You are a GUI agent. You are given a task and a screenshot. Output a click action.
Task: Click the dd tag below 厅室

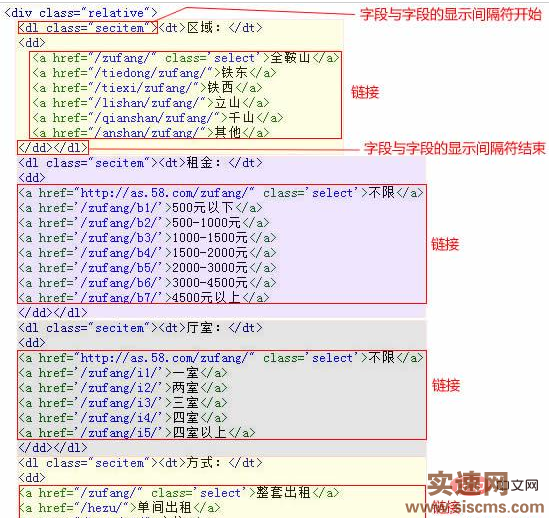(32, 343)
